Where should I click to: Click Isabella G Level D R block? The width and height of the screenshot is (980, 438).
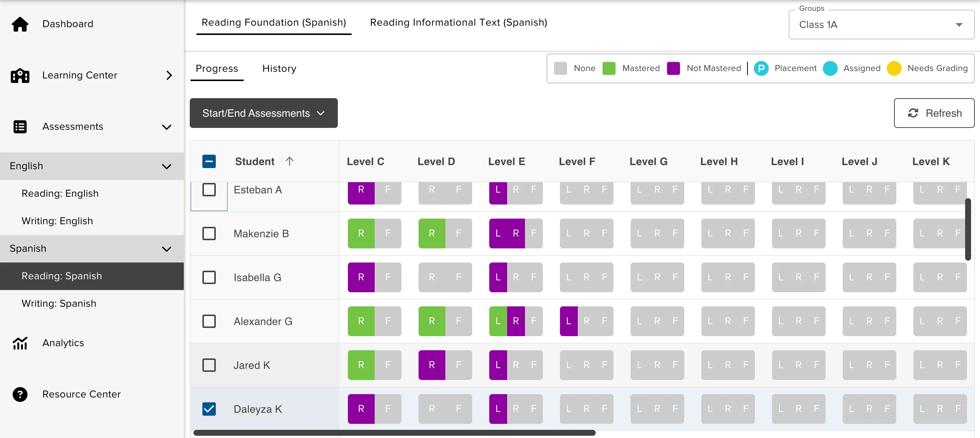[x=432, y=277]
